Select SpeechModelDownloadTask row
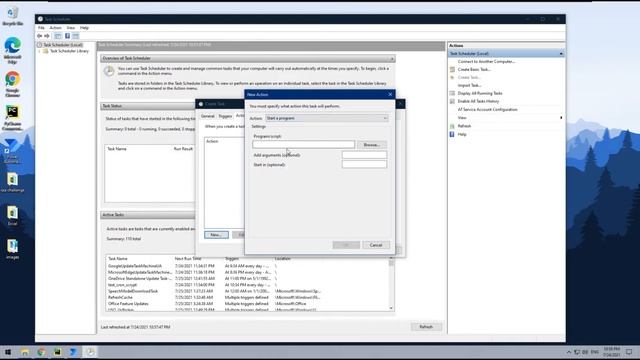Viewport: 640px width, 360px height. tap(248, 291)
